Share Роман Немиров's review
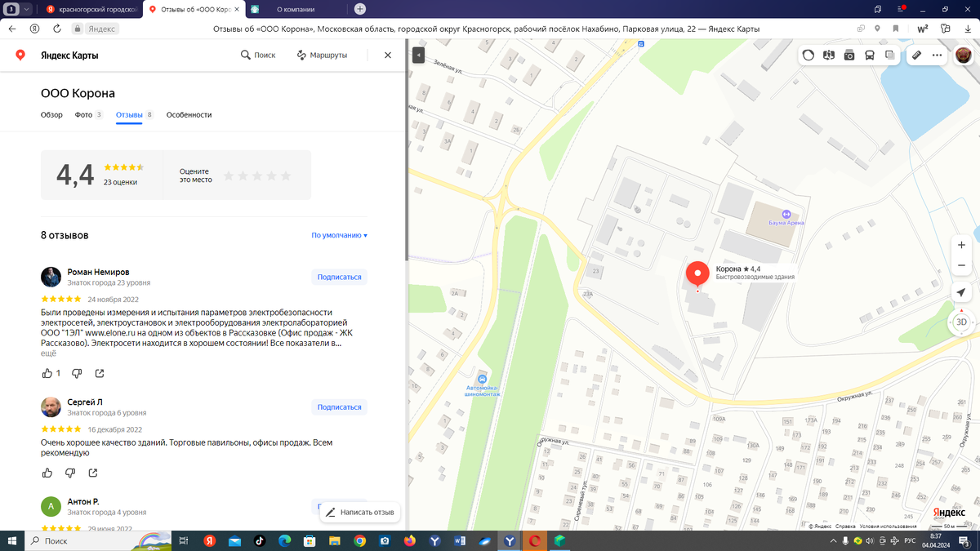Image resolution: width=980 pixels, height=551 pixels. click(x=100, y=373)
